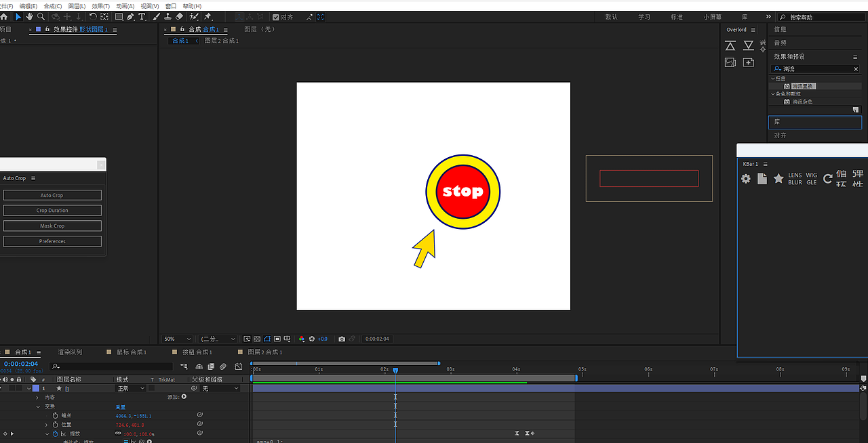Select the Hand tool
The image size is (868, 443).
[x=29, y=16]
